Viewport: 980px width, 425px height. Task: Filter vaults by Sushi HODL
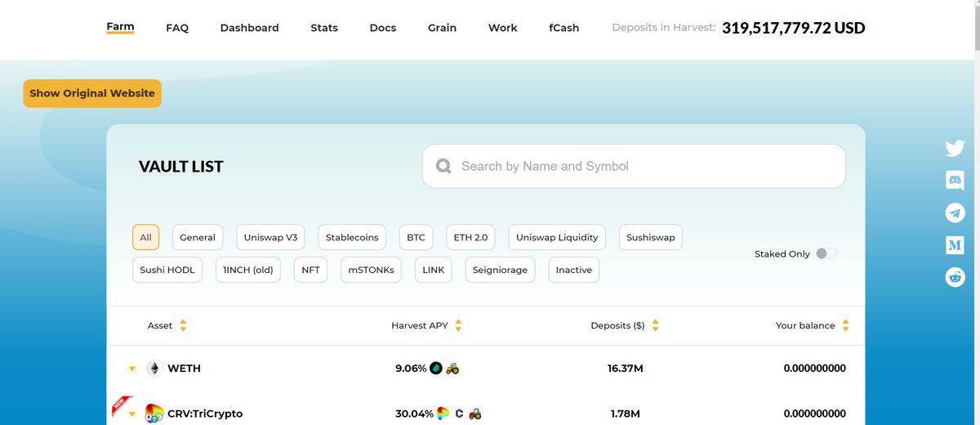click(167, 270)
